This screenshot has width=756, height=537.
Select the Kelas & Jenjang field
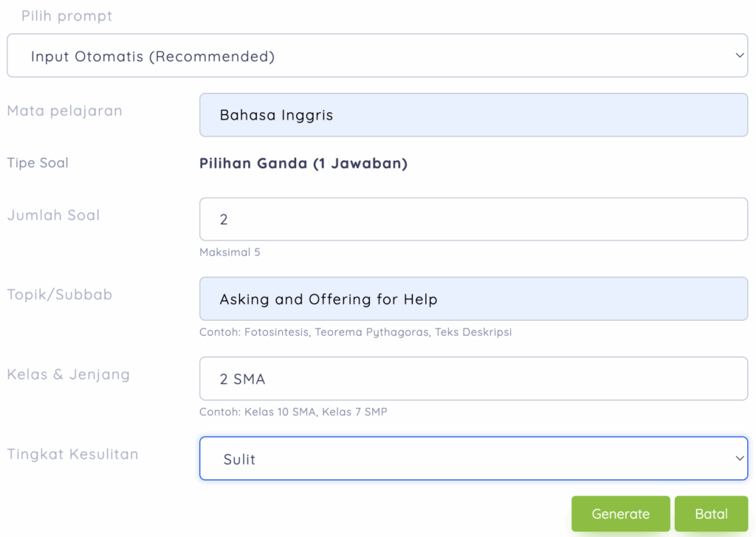click(473, 378)
